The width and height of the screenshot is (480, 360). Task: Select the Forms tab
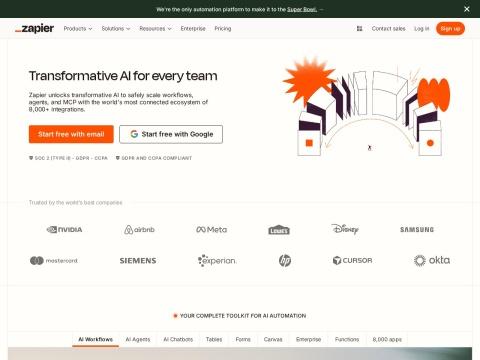[243, 339]
